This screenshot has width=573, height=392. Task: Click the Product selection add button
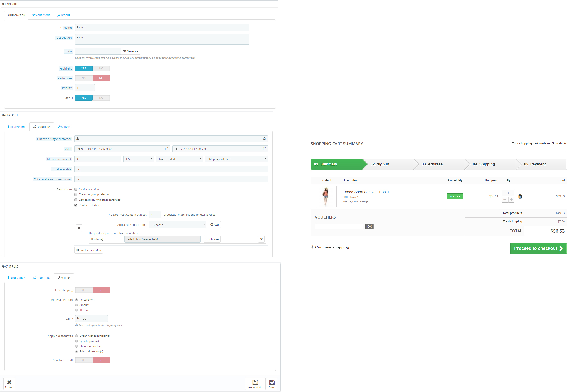pos(89,250)
